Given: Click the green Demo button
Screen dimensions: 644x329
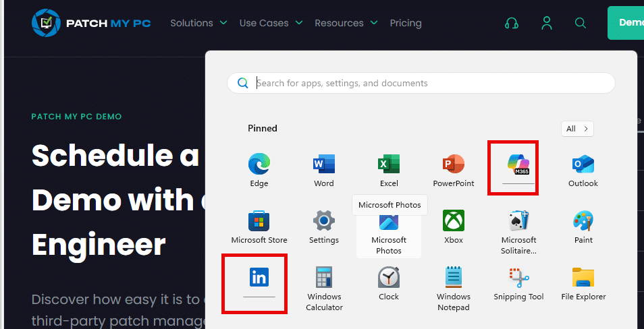Looking at the screenshot, I should (x=626, y=23).
